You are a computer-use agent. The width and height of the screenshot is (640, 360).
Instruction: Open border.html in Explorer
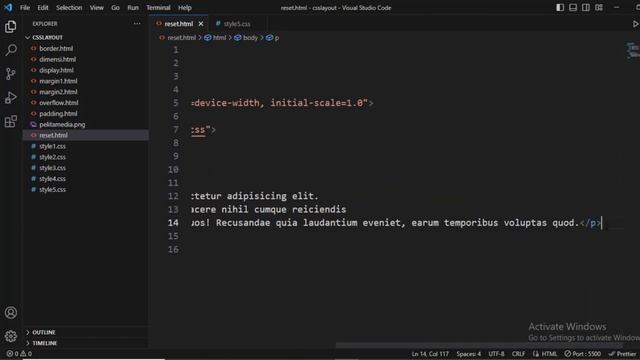56,49
